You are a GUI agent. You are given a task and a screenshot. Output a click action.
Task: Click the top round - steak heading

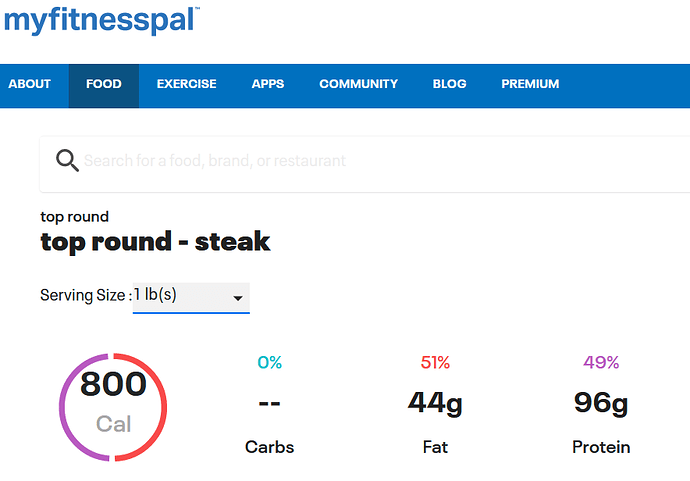155,242
